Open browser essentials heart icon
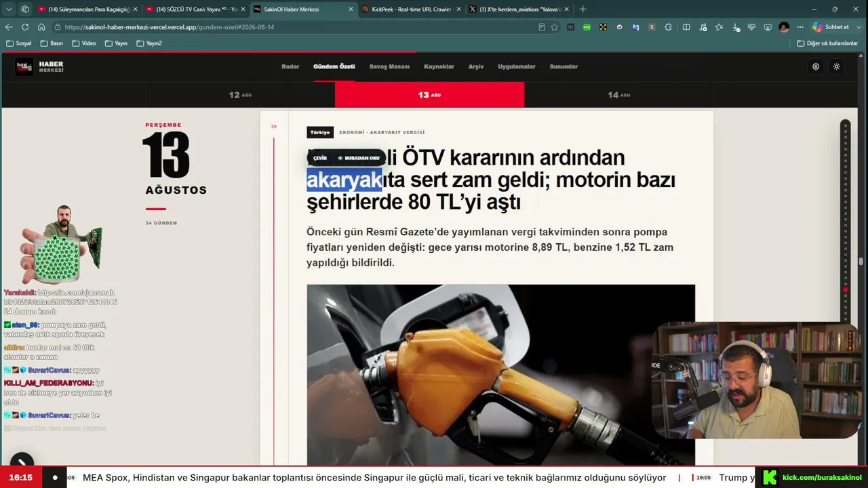The height and width of the screenshot is (488, 868). pos(751,27)
